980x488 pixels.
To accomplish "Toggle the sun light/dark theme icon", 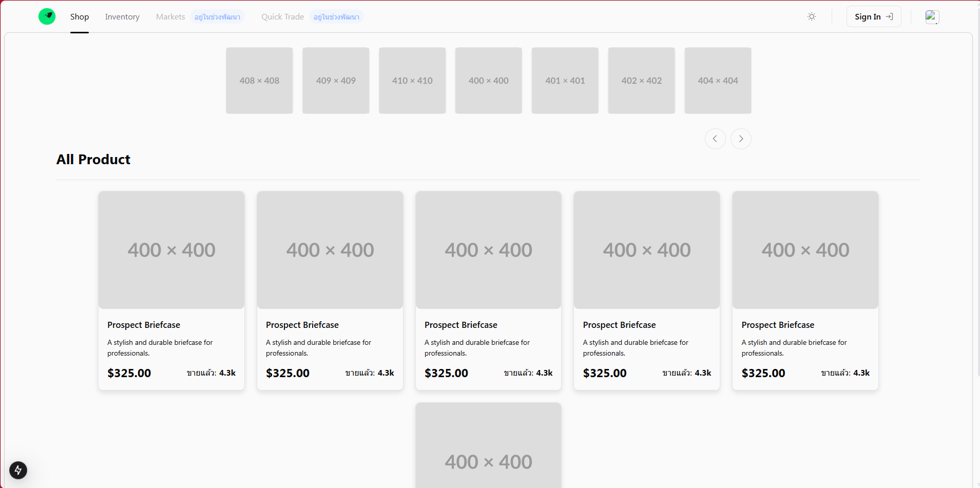I will (x=812, y=16).
